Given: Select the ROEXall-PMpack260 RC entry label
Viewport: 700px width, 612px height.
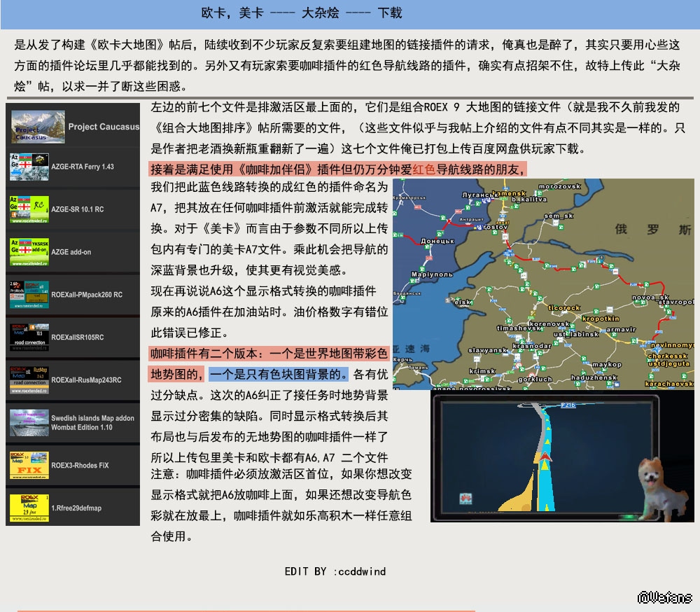Looking at the screenshot, I should (87, 295).
